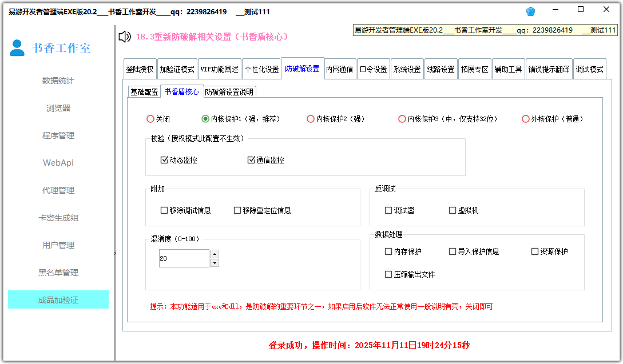This screenshot has width=623, height=364.
Task: Enable 调试器 anti-debug detection
Action: coord(388,210)
